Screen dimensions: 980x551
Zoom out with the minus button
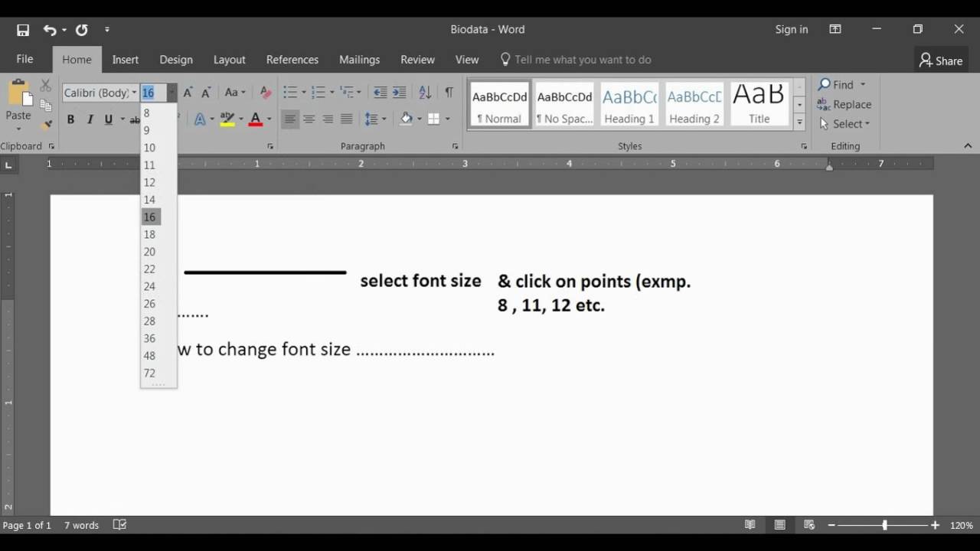click(831, 526)
